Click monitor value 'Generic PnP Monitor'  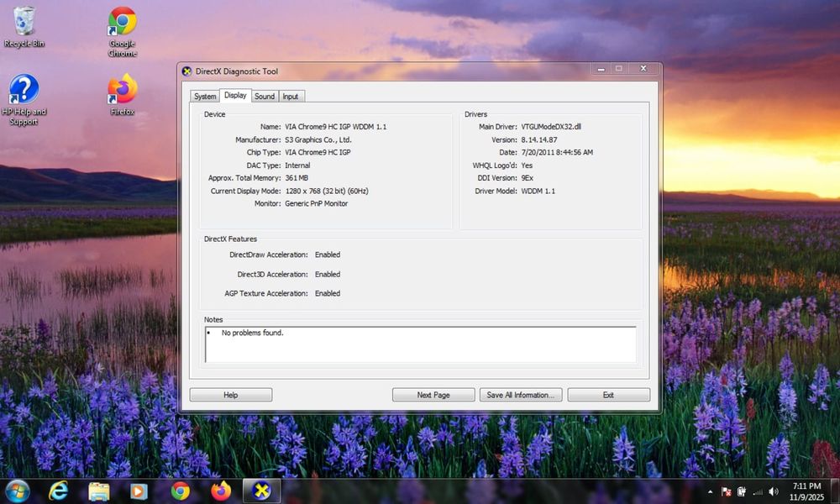click(316, 203)
